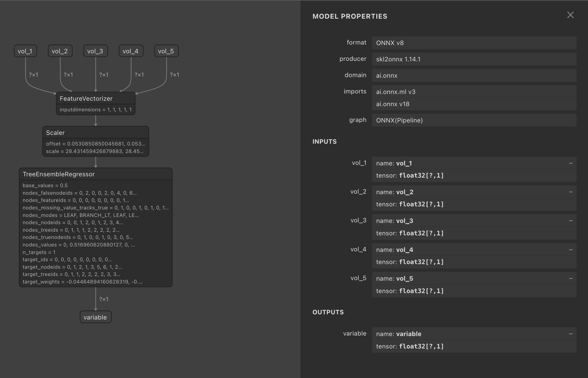Click the graph field ONNX(Pipeline)
Image resolution: width=588 pixels, height=378 pixels.
coord(474,120)
